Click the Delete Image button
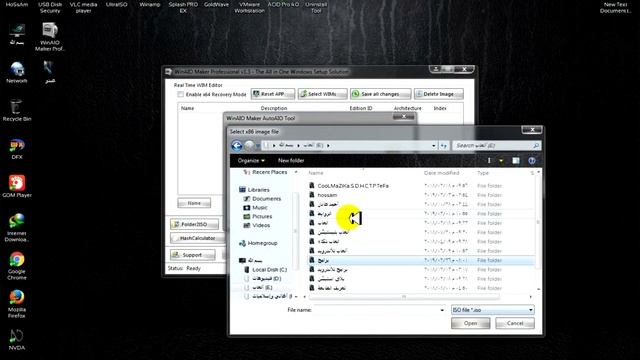 pos(438,94)
